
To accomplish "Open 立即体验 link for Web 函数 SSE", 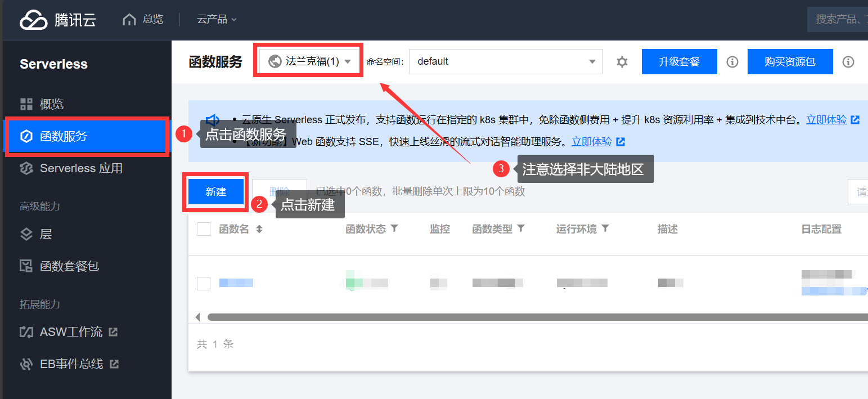I will (592, 141).
